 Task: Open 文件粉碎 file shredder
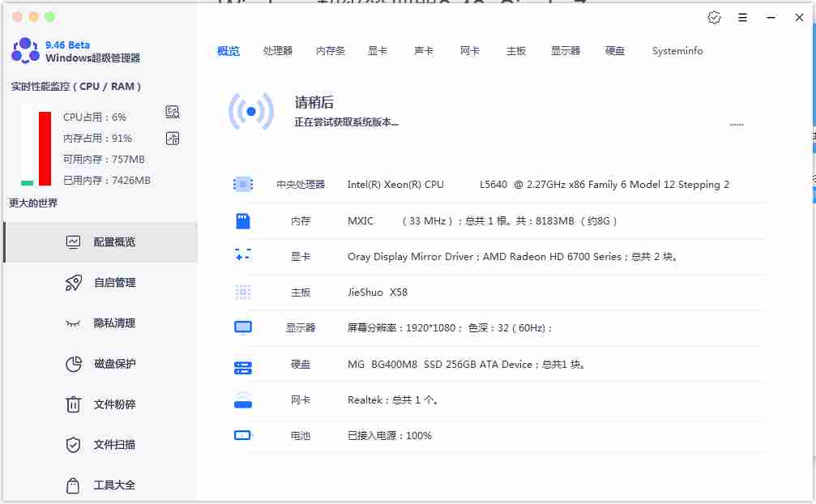point(101,404)
